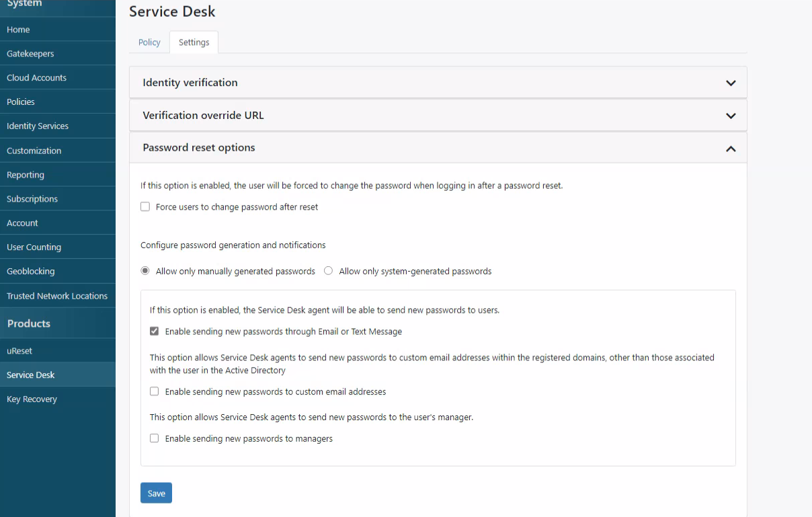Enable sending passwords to custom email addresses

point(155,391)
